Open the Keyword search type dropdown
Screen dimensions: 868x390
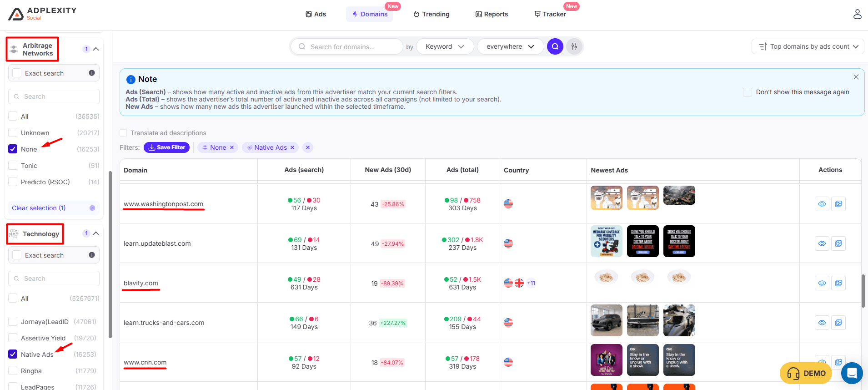click(x=445, y=46)
